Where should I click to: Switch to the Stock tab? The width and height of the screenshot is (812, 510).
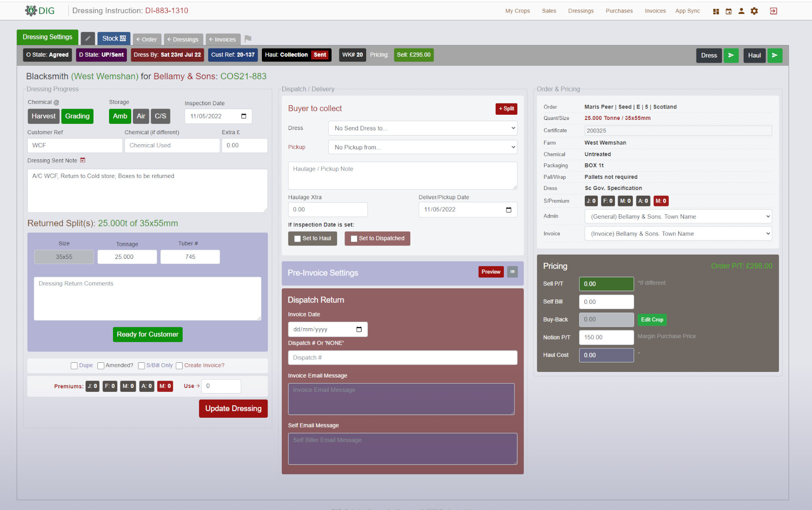pos(114,39)
